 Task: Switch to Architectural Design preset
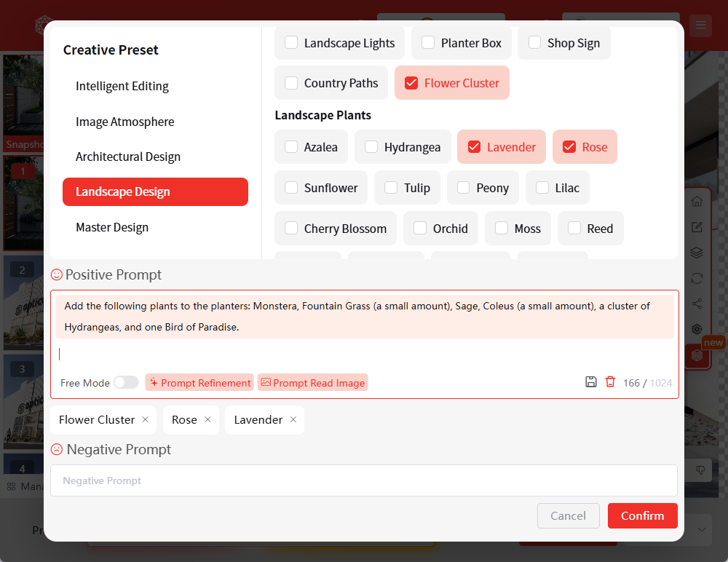128,157
